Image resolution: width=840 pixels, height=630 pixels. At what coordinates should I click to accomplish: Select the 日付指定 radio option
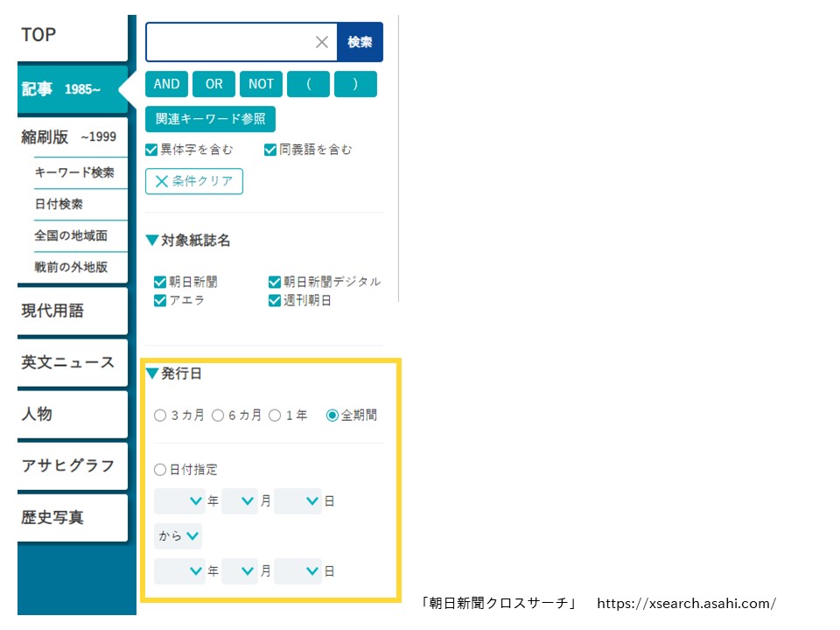[x=159, y=470]
